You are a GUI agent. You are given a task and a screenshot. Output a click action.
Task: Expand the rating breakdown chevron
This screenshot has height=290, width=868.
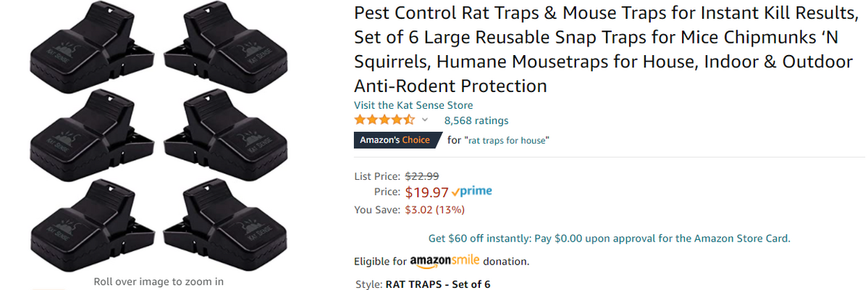point(425,120)
